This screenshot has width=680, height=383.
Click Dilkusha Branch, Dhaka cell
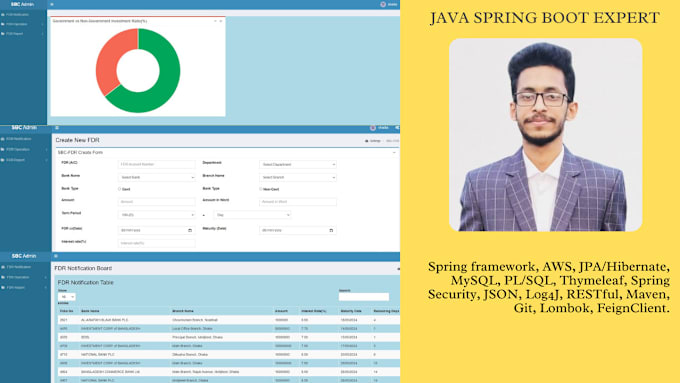coord(190,354)
